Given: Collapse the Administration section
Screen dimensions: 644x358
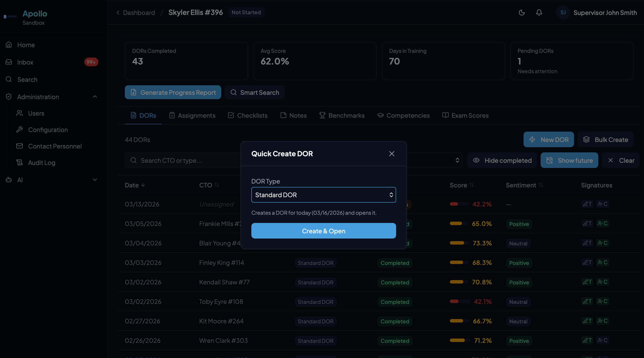Looking at the screenshot, I should coord(94,97).
